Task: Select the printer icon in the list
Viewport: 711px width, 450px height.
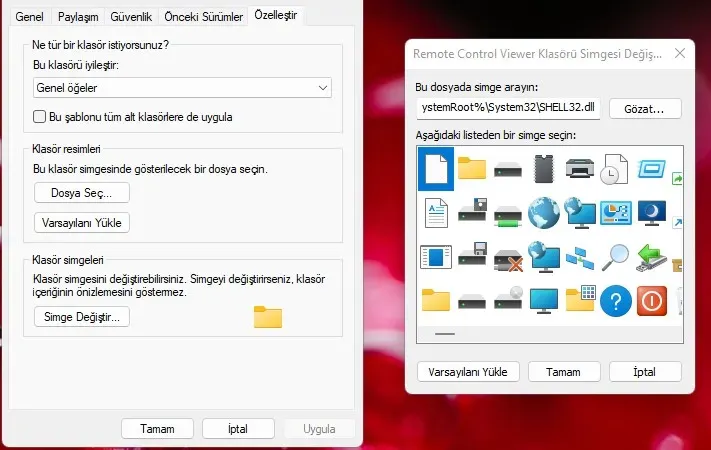Action: tap(581, 168)
